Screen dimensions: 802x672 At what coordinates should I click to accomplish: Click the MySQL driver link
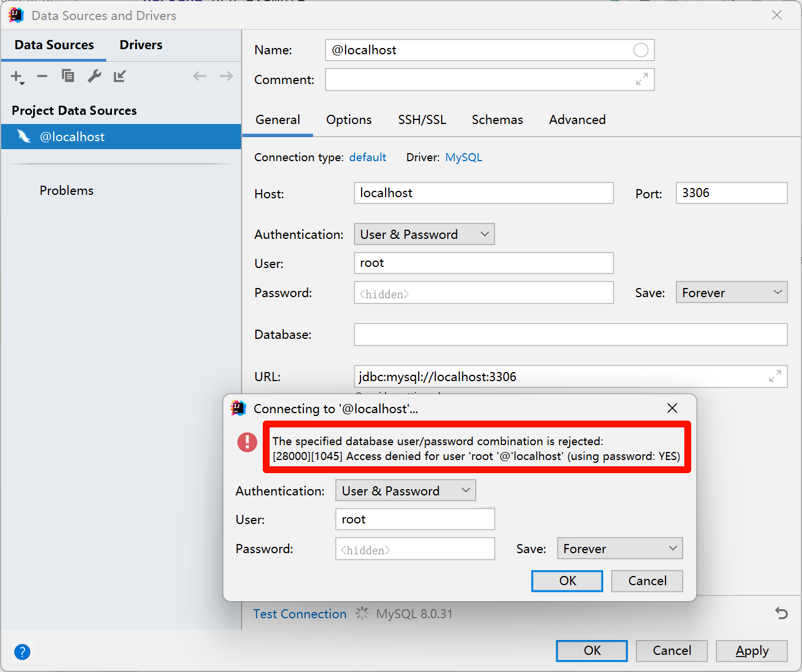464,158
